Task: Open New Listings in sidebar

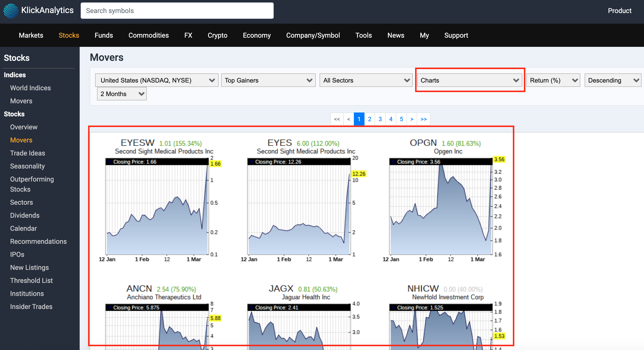Action: [x=29, y=267]
